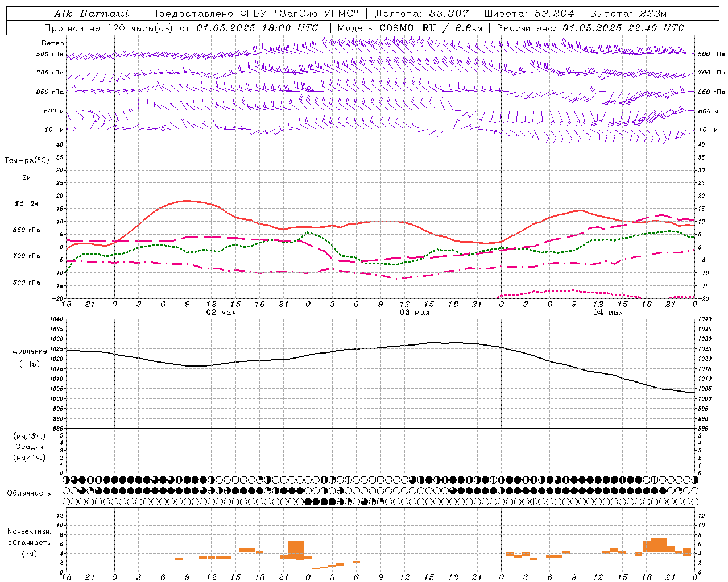Select the Давление panel title

30,351
